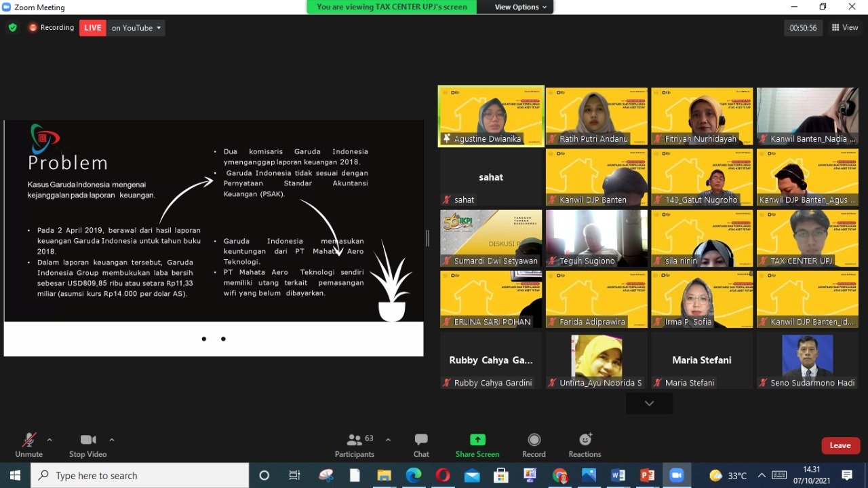Viewport: 868px width, 488px height.
Task: Open Task View on the taskbar
Action: click(x=295, y=475)
